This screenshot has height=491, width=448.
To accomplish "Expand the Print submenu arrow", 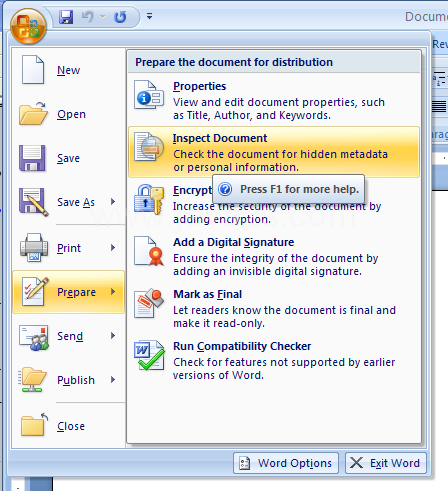I will point(113,248).
